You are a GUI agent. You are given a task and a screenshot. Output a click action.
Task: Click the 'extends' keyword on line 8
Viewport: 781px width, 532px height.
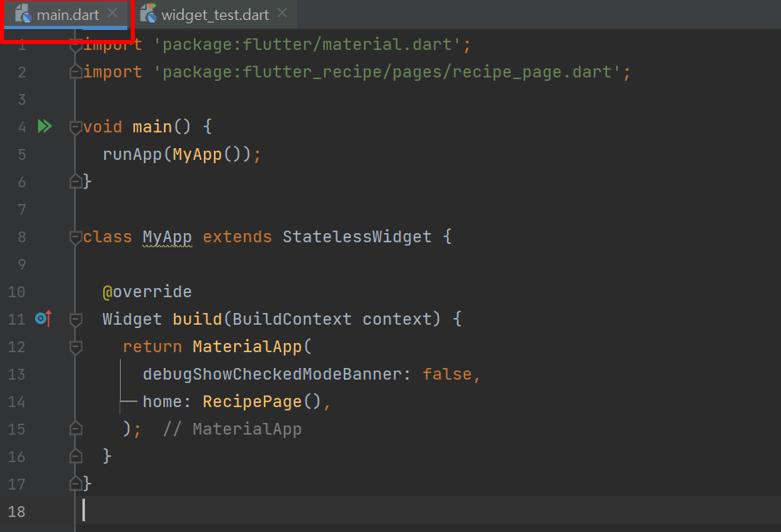[x=237, y=236]
